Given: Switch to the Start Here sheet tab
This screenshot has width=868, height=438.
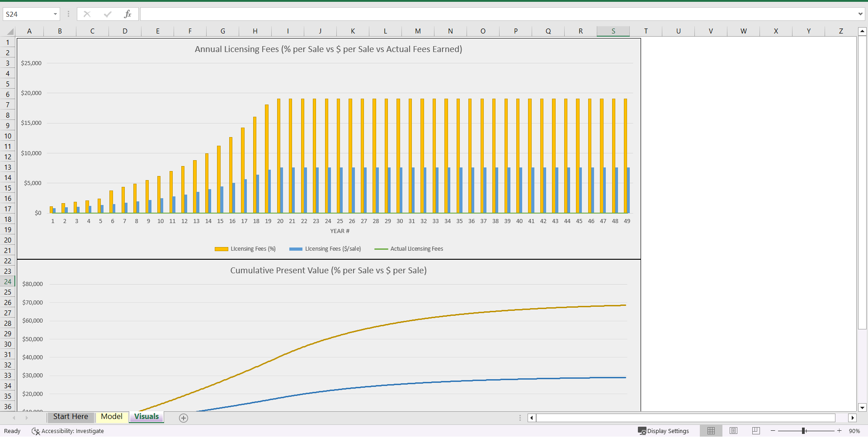Looking at the screenshot, I should [70, 417].
